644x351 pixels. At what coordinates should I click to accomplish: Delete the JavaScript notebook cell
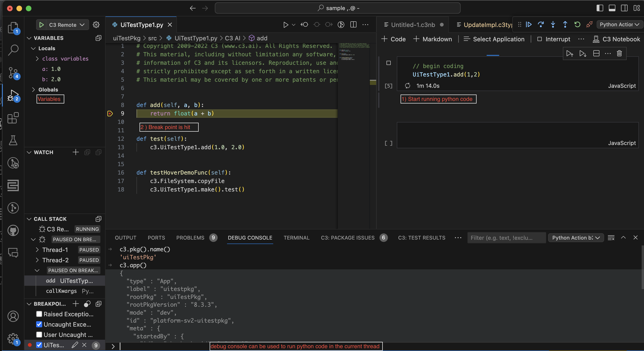tap(619, 53)
